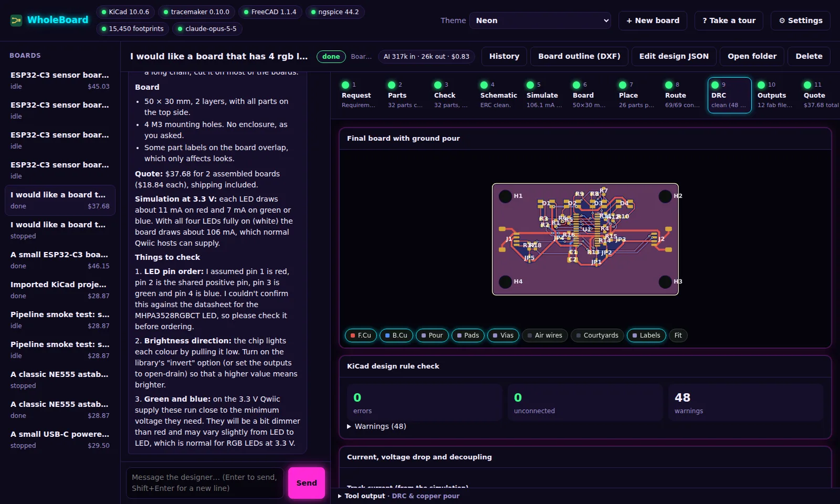840x504 pixels.
Task: Toggle the Pour layer visibility
Action: pyautogui.click(x=432, y=335)
